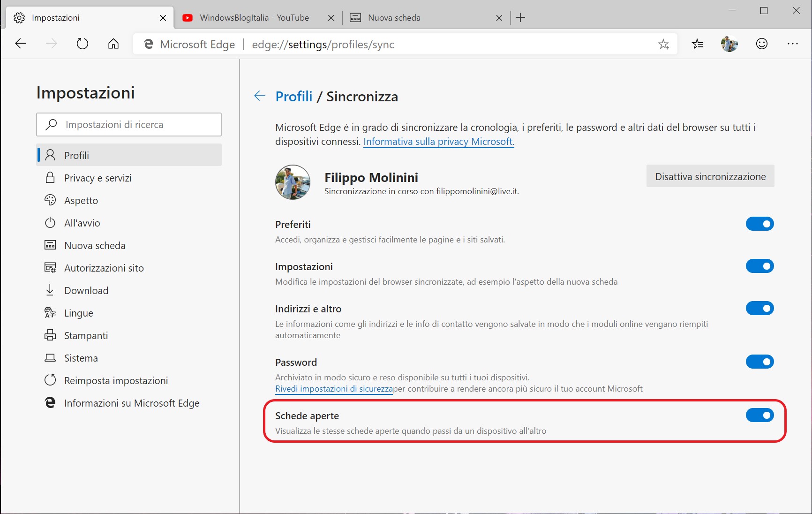
Task: Click Filippo Molinini profile picture
Action: point(293,182)
